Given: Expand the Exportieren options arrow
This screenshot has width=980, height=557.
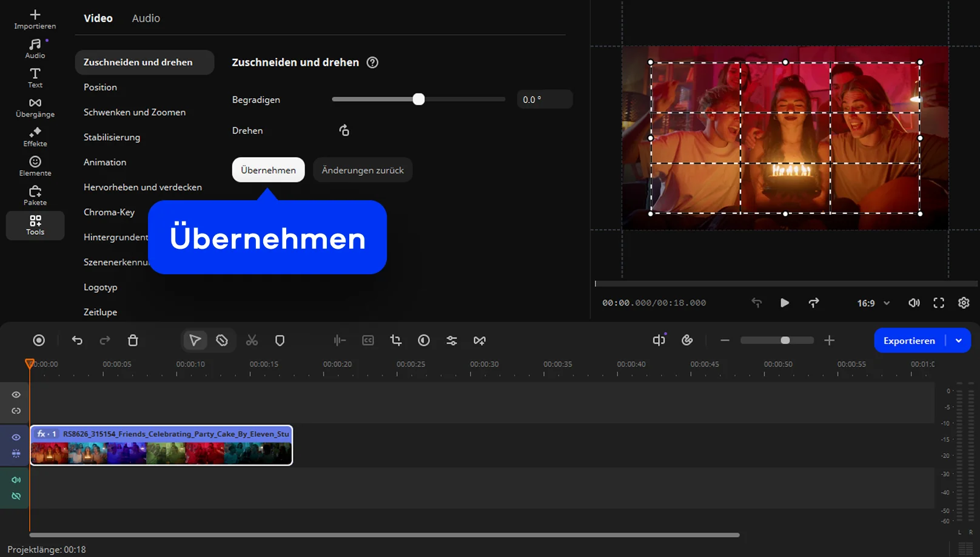Looking at the screenshot, I should click(959, 340).
